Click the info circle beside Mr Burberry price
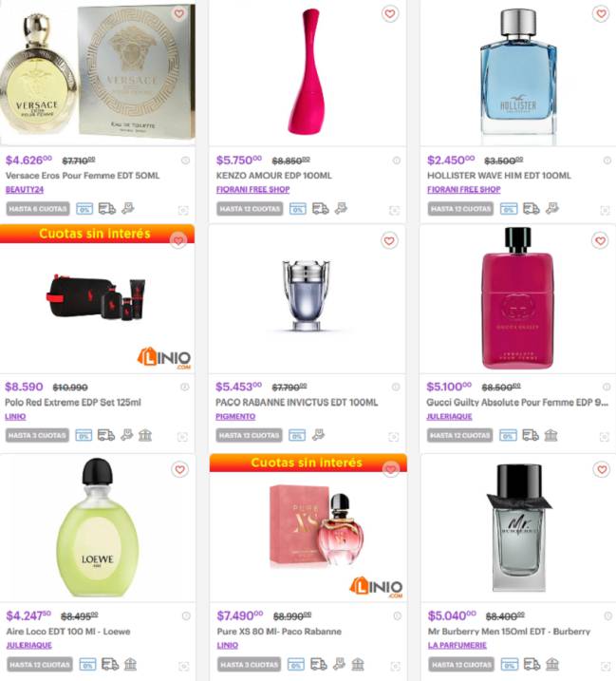616x681 pixels. (x=607, y=615)
